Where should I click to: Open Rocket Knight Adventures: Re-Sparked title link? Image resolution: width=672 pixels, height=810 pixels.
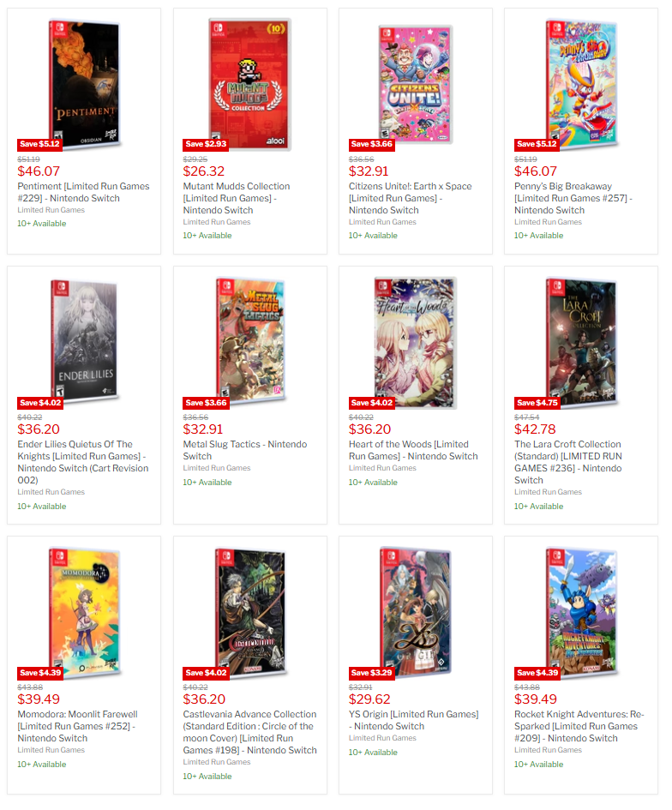click(x=579, y=726)
